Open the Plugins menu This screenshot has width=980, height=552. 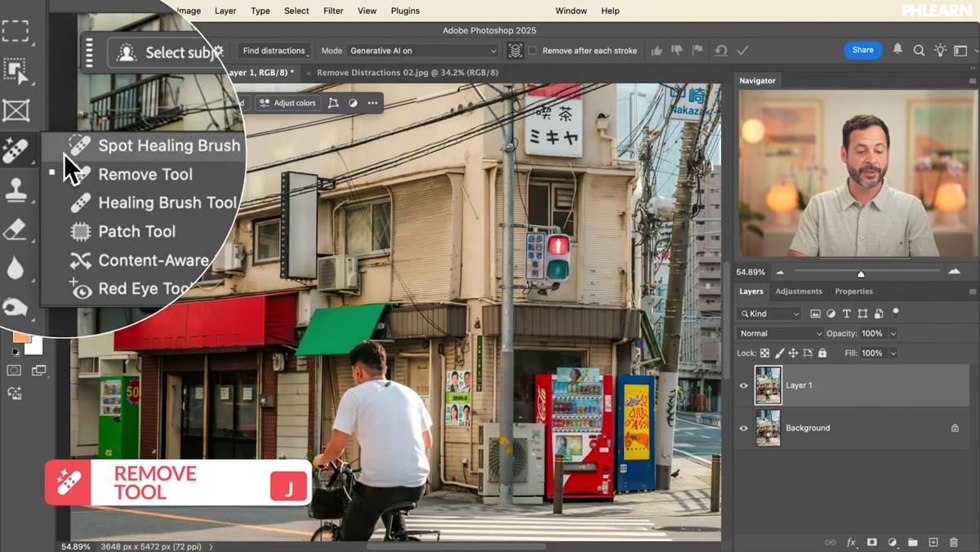pyautogui.click(x=405, y=11)
